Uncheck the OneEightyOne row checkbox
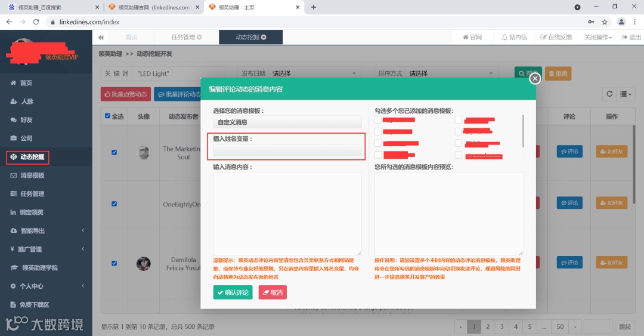644x336 pixels. point(114,204)
